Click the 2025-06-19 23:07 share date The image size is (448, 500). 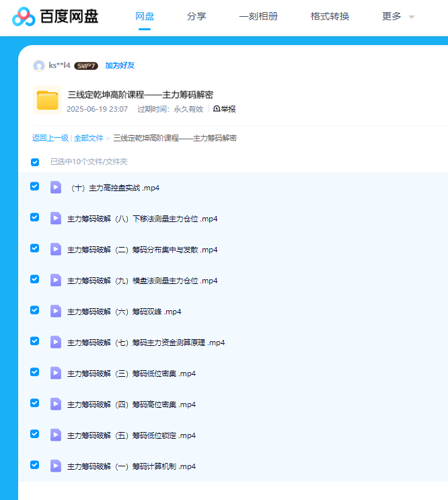pos(97,109)
